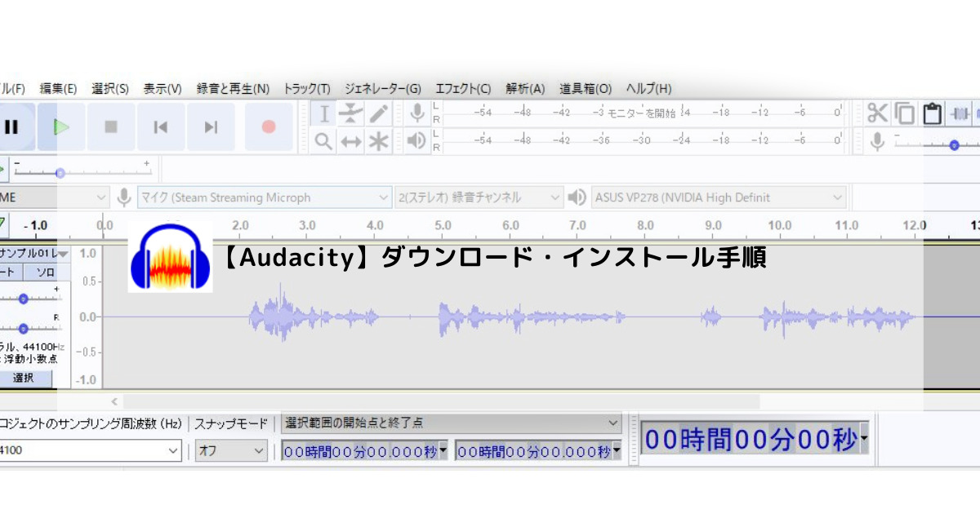This screenshot has width=980, height=514.
Task: Open the 解析(A) menu
Action: tap(525, 89)
